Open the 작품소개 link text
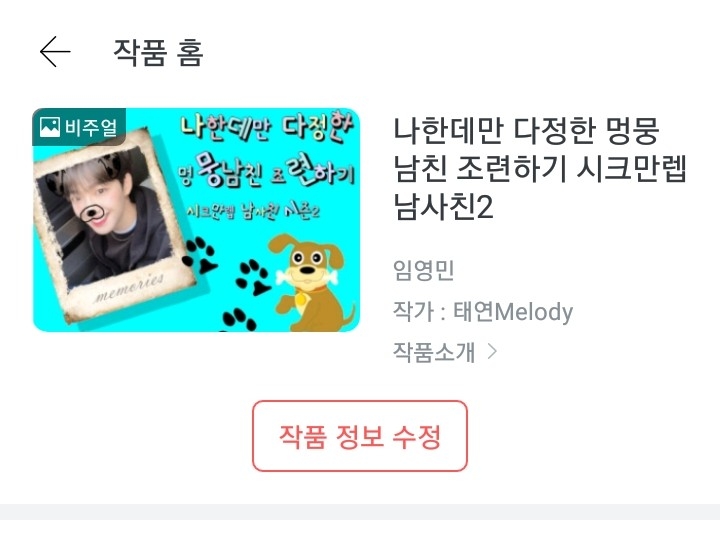The width and height of the screenshot is (720, 540). (433, 352)
